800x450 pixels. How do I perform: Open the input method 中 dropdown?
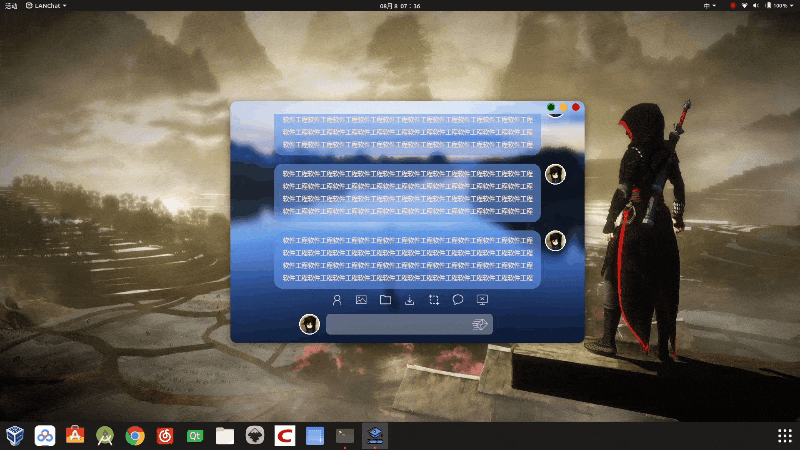click(710, 6)
